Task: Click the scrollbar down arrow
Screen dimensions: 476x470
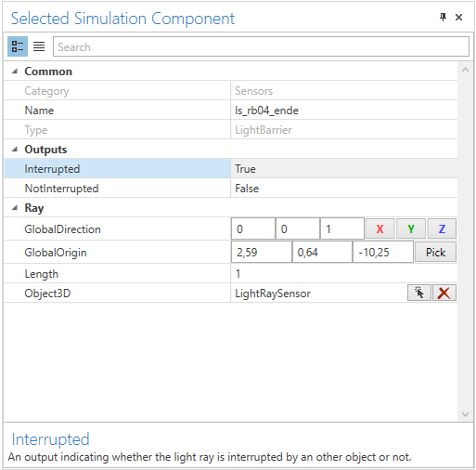Action: pos(465,414)
